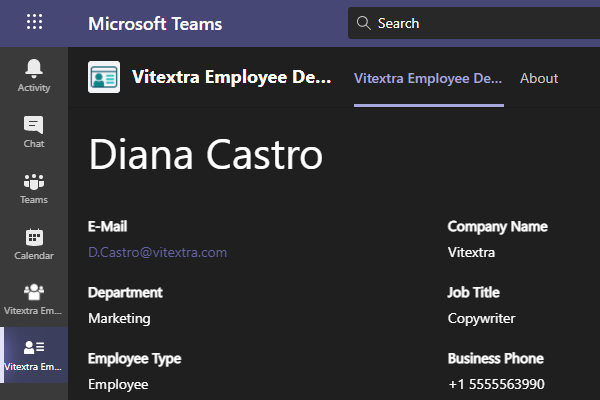Click the Department label
This screenshot has height=400, width=600.
125,292
